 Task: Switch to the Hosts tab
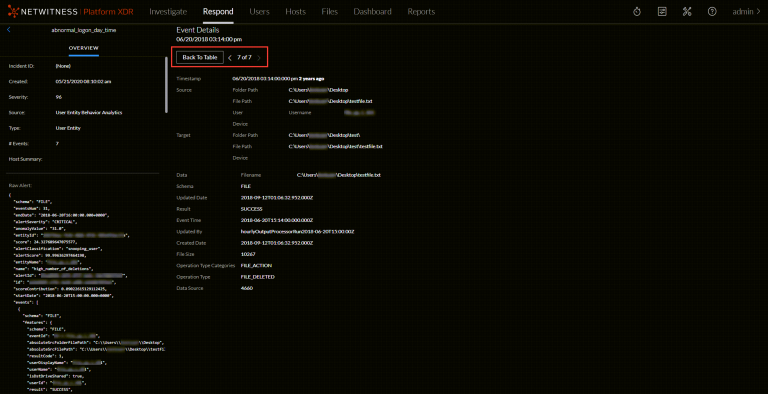pos(295,12)
